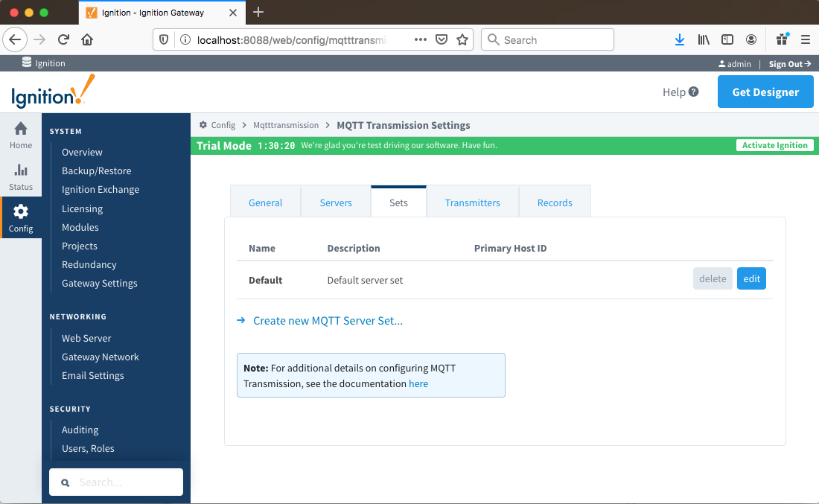Click the address bar URL

click(x=291, y=40)
